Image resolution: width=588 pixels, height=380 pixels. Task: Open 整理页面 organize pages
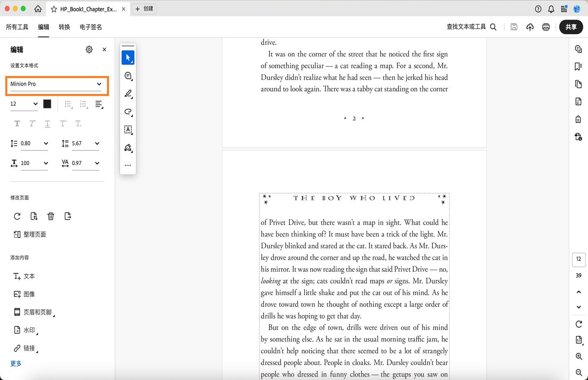tap(30, 235)
